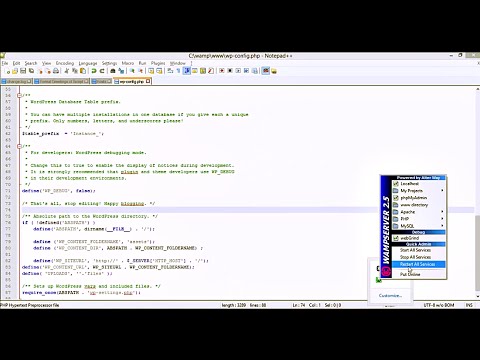Collapse the comment block at line 56
This screenshot has width=480, height=360.
(19, 95)
